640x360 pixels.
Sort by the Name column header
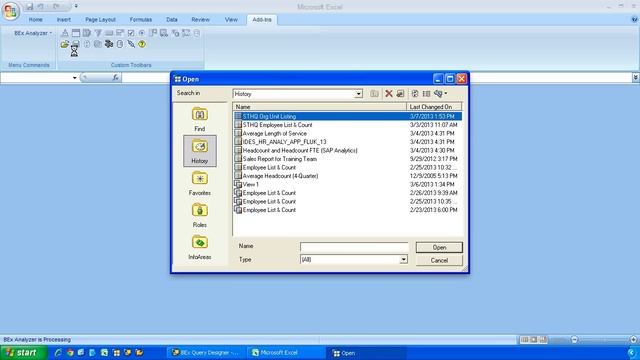click(320, 107)
